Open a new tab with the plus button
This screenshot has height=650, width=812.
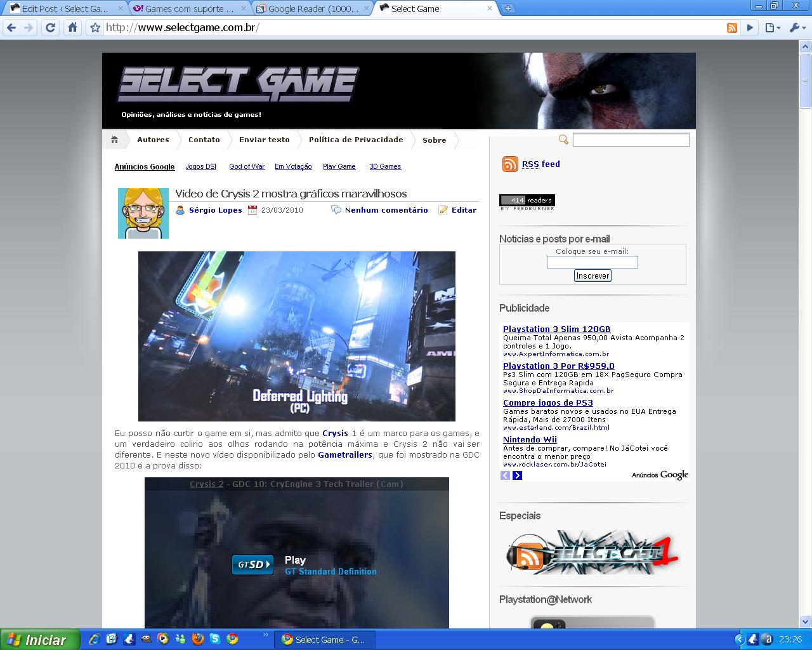[x=508, y=9]
